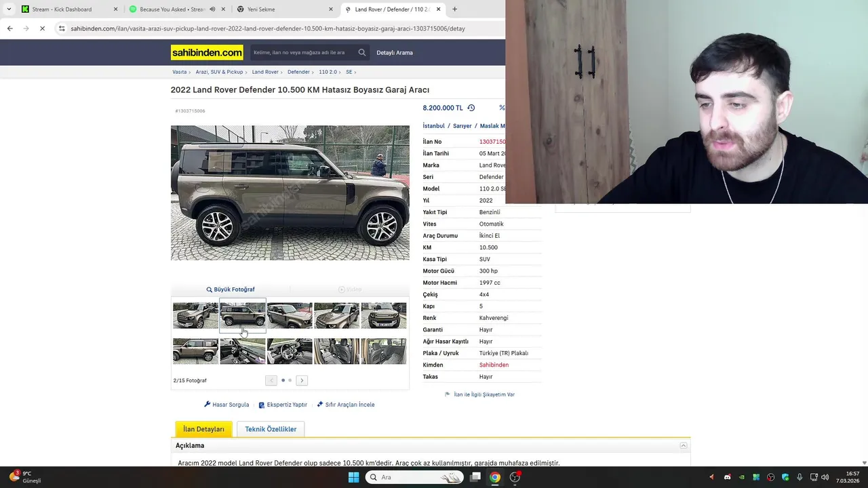
Task: Select the last bottom-row rear-seat thumbnail
Action: (384, 351)
